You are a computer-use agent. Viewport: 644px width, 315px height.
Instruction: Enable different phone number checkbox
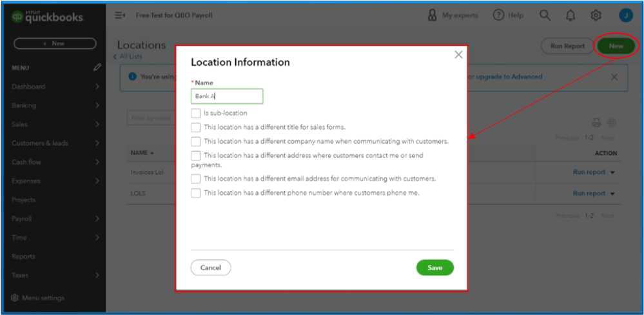195,193
